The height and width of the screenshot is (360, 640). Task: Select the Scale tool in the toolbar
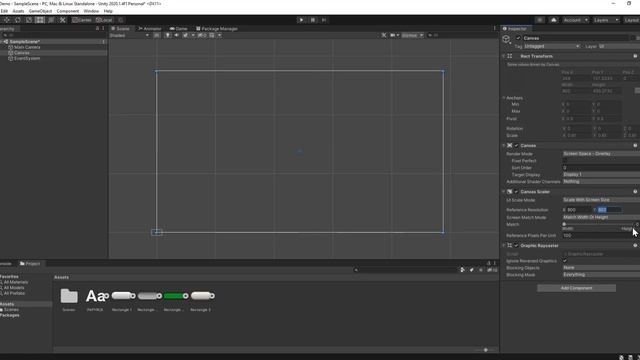(x=29, y=20)
